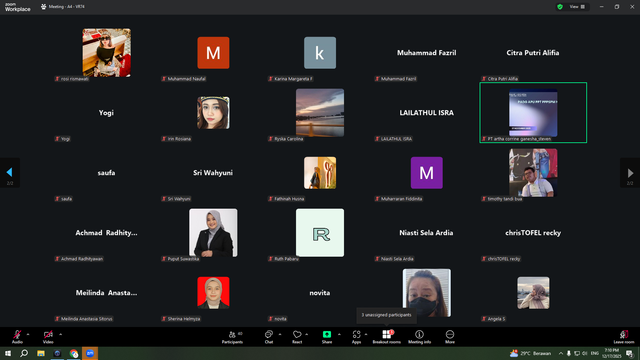Screen dimensions: 640x360
Task: Open the Apps panel
Action: pos(356,337)
